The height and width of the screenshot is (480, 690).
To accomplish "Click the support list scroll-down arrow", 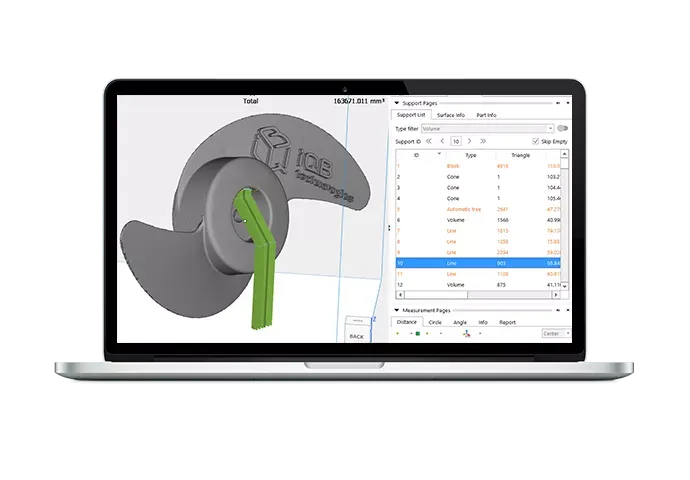I will pyautogui.click(x=565, y=286).
